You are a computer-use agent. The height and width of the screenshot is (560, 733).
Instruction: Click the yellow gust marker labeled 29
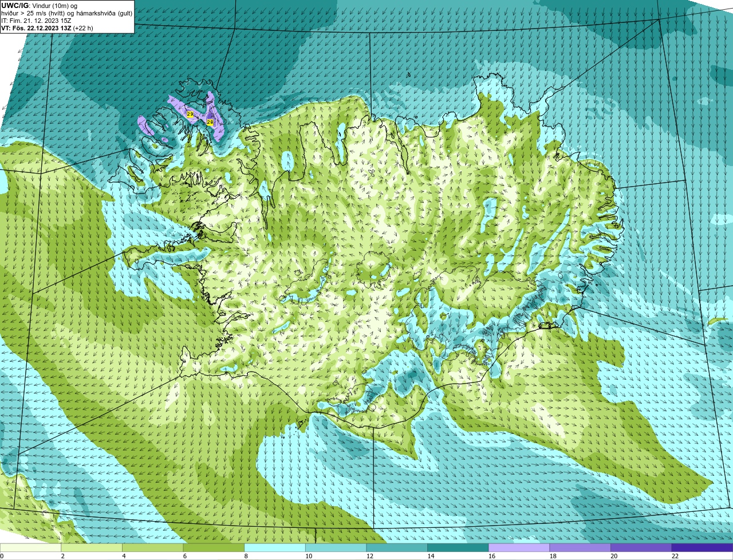coord(190,115)
